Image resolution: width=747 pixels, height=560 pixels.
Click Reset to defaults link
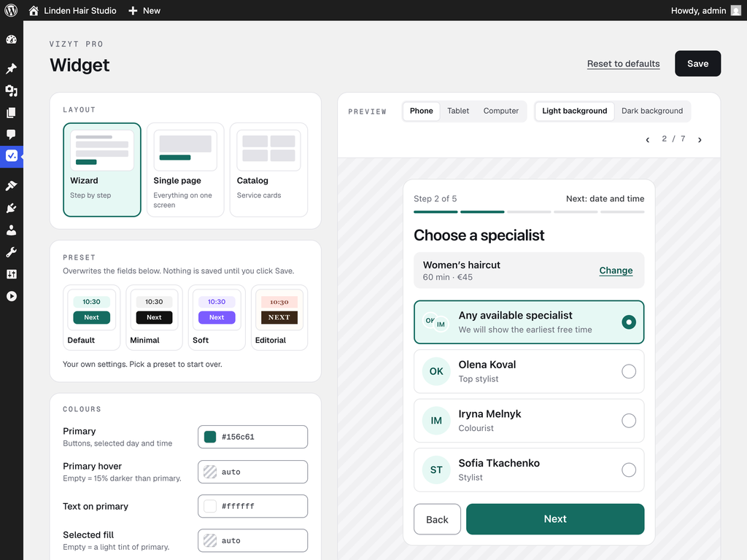pos(623,64)
